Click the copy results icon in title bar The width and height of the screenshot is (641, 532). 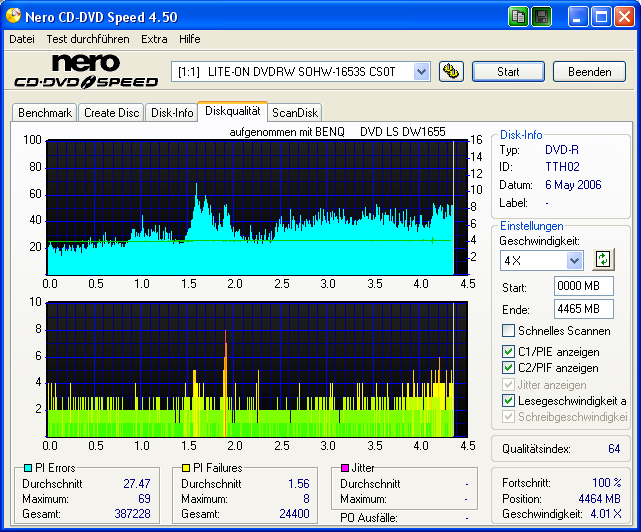518,17
